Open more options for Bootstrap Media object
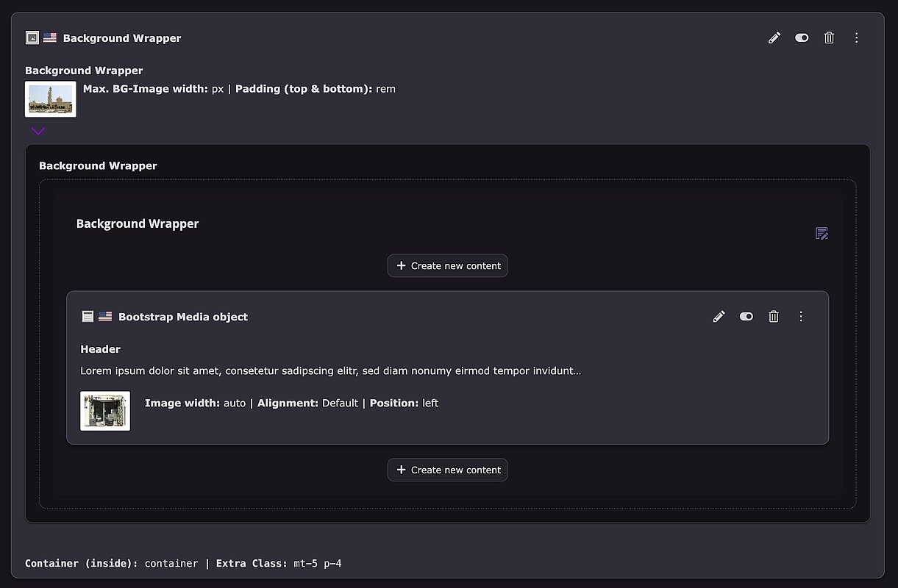Viewport: 898px width, 588px height. (x=801, y=317)
